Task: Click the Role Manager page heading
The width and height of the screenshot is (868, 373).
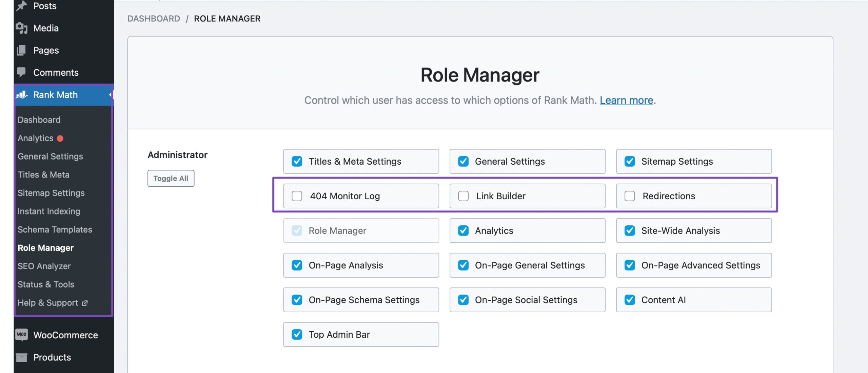Action: pyautogui.click(x=480, y=75)
